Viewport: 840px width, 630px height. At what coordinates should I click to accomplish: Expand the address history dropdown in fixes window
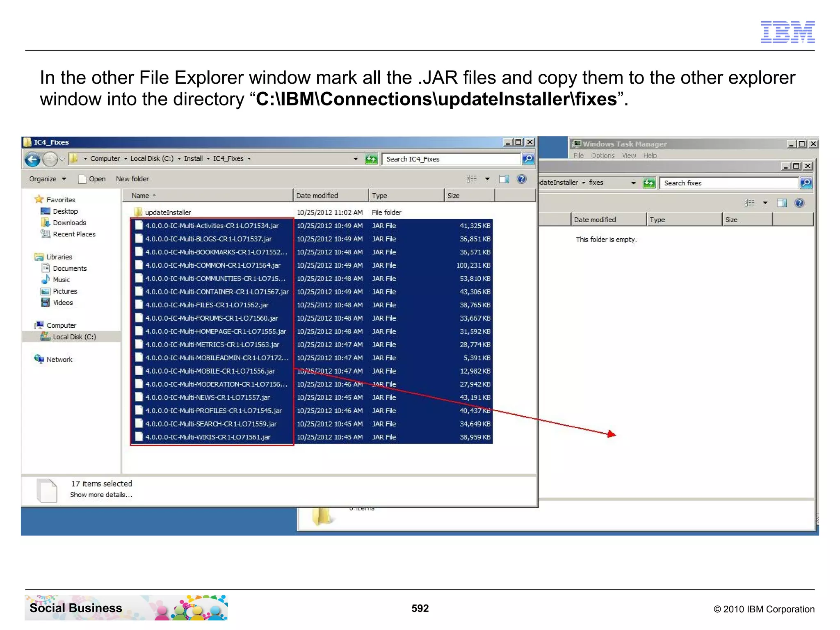[633, 183]
